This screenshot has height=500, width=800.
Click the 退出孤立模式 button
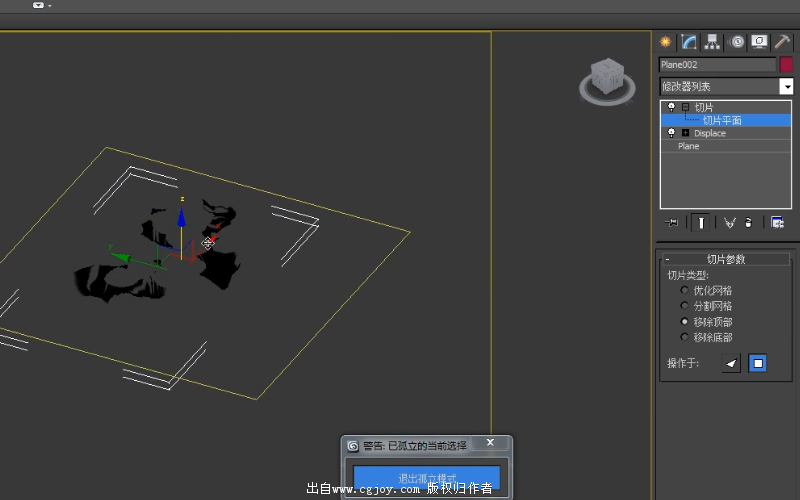point(427,478)
